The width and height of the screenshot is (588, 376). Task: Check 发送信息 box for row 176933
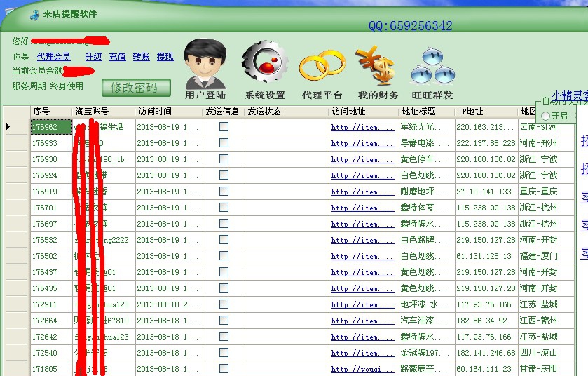pyautogui.click(x=224, y=143)
